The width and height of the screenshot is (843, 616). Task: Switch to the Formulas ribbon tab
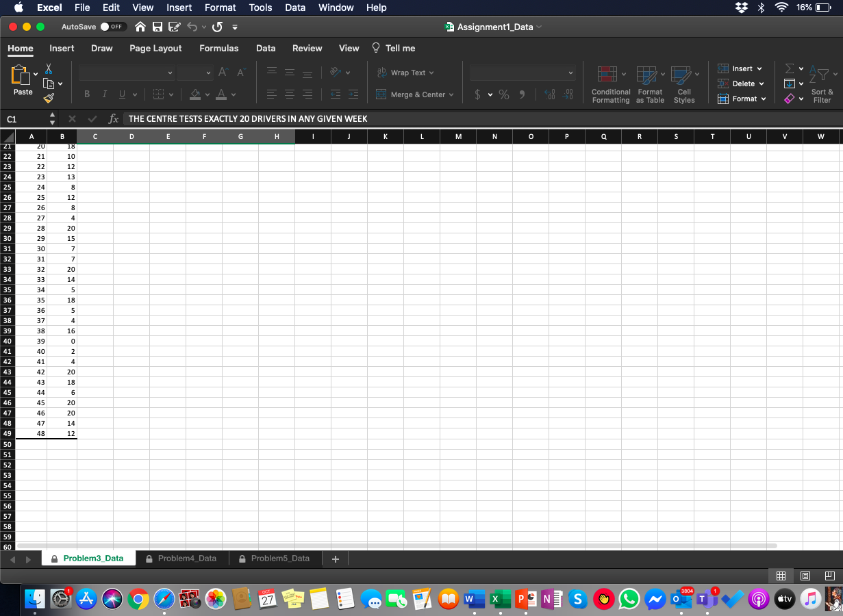click(x=218, y=48)
